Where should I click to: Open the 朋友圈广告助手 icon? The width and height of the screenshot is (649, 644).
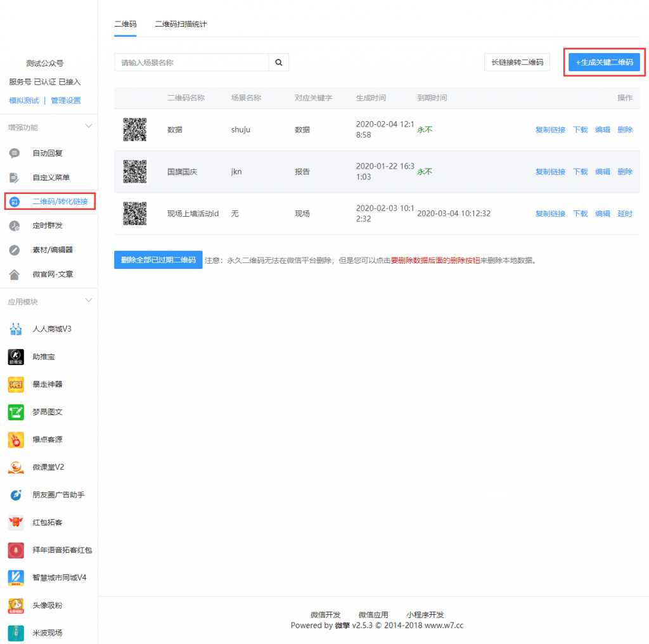[16, 495]
